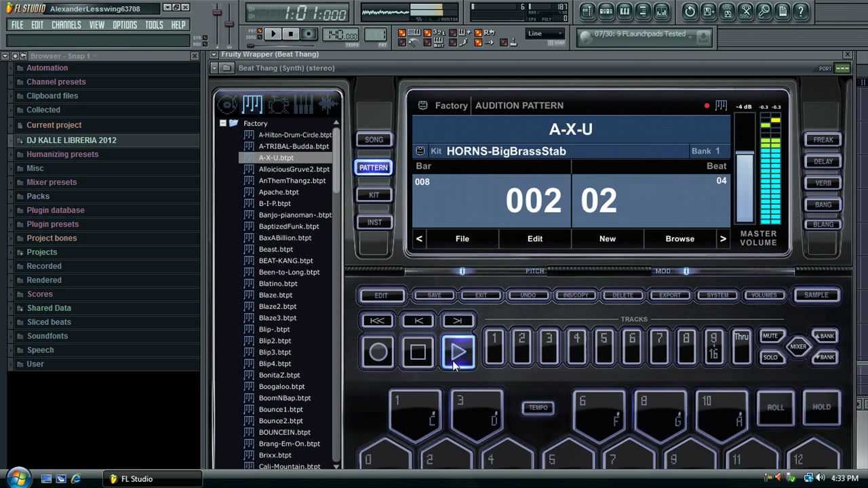Click the FL Studio toolbar play button

pos(272,34)
